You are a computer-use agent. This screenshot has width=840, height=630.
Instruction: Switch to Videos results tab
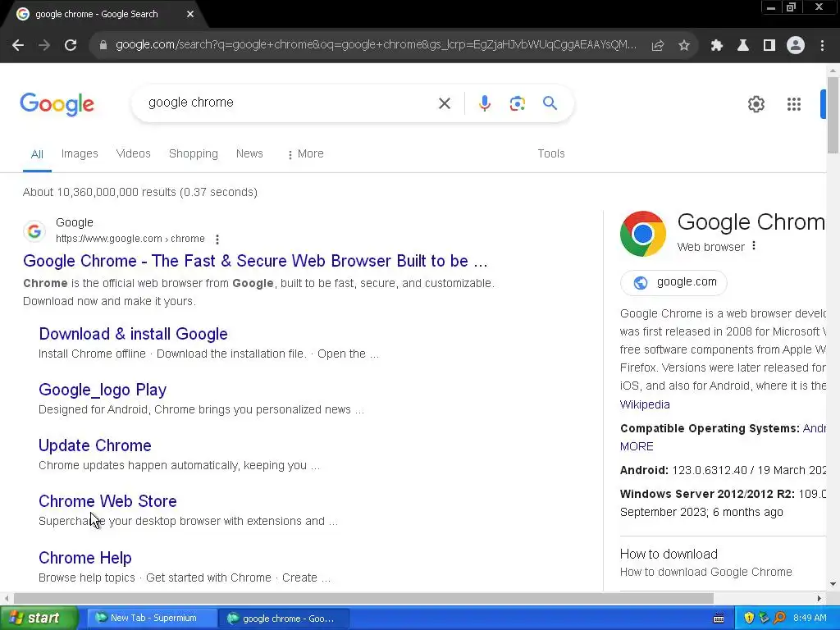(134, 153)
